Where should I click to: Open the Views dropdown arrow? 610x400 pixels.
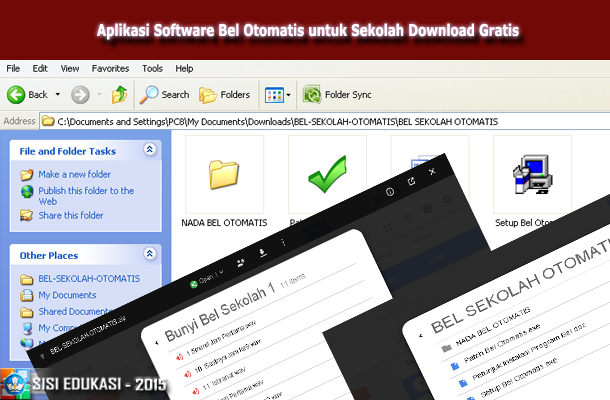pyautogui.click(x=288, y=95)
